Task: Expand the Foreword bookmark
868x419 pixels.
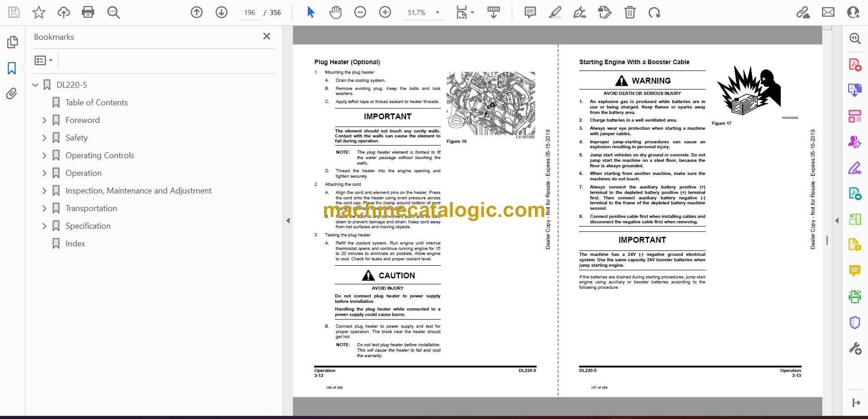Action: [x=44, y=120]
